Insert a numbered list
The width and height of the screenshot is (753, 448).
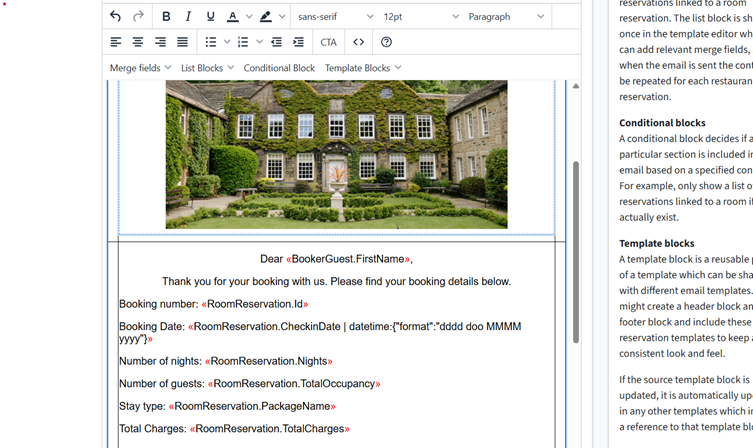click(x=243, y=42)
